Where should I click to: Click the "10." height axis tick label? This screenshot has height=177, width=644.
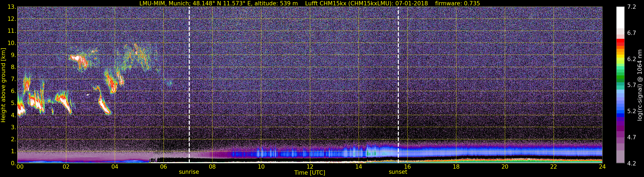click(x=12, y=43)
